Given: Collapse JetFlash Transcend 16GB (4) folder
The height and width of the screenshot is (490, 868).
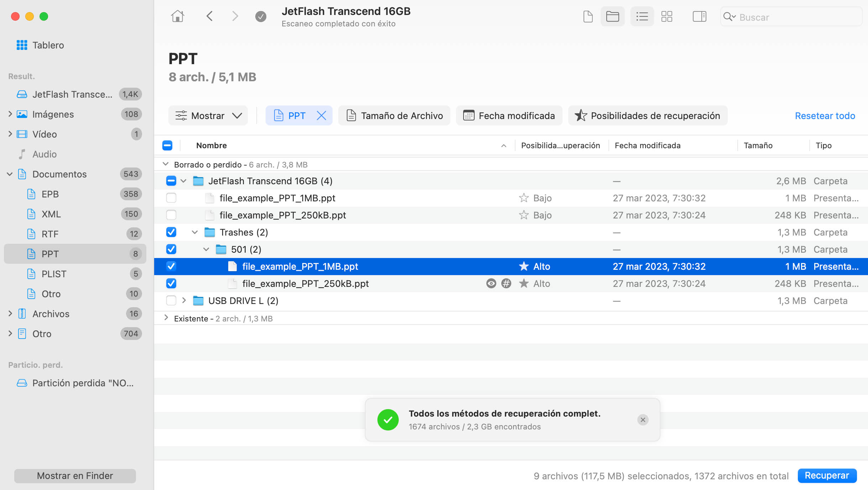Looking at the screenshot, I should (183, 181).
